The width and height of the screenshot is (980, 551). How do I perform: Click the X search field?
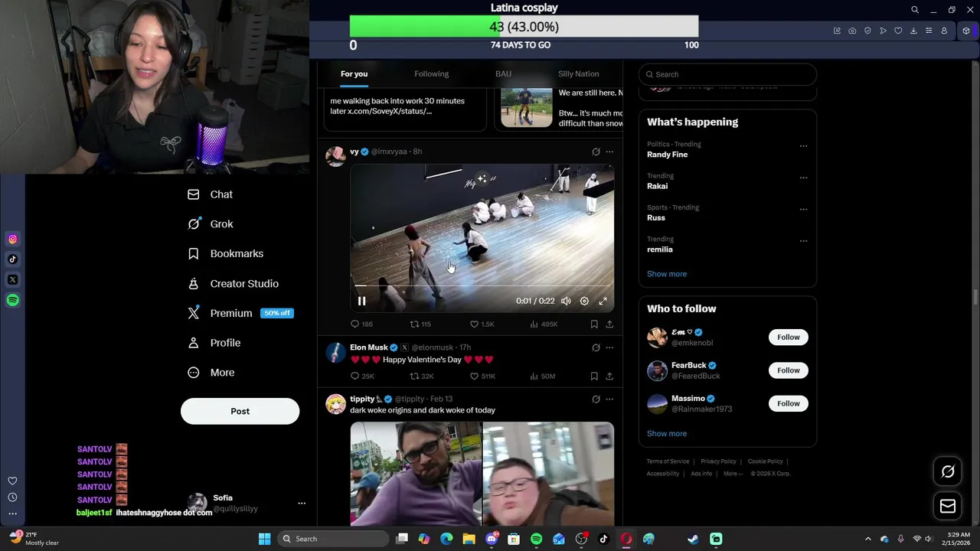727,74
